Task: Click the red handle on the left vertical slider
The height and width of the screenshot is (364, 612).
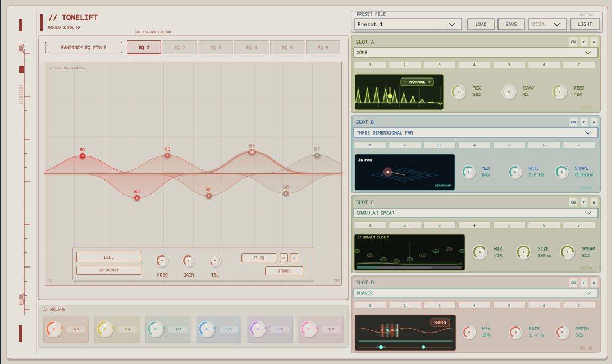Action: tap(21, 70)
